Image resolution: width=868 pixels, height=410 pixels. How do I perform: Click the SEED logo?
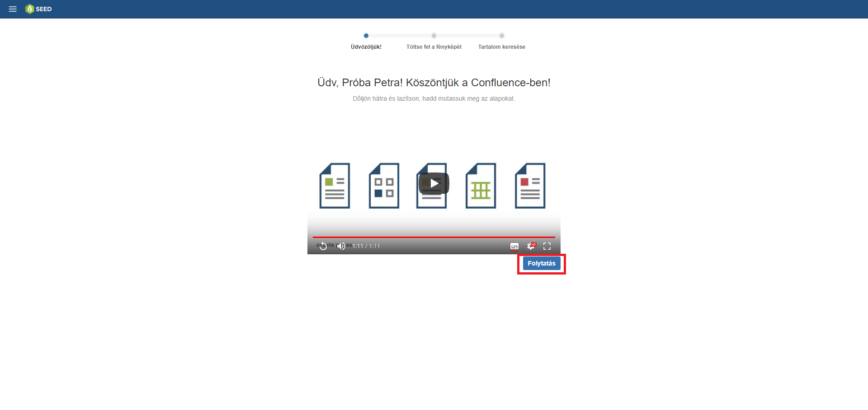[39, 9]
